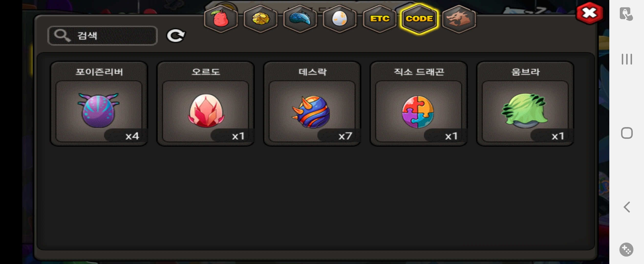Click the magnifying glass search icon
The height and width of the screenshot is (264, 644).
pyautogui.click(x=62, y=35)
